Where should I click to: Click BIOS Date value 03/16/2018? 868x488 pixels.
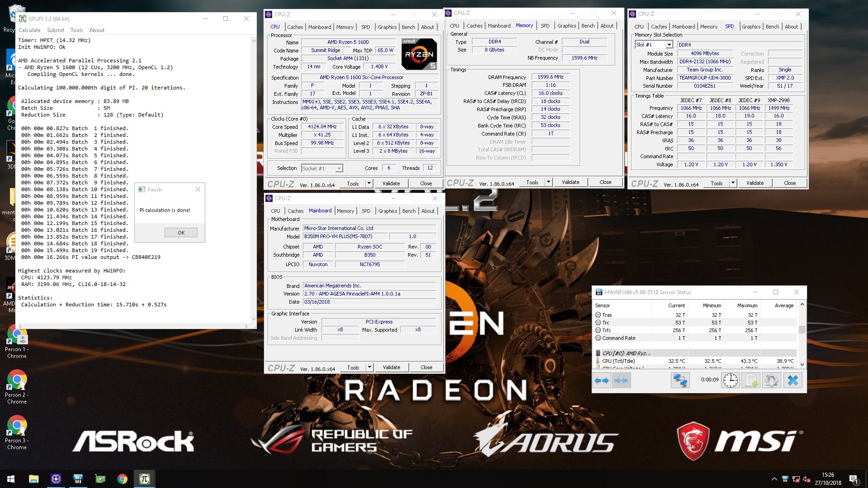click(369, 302)
